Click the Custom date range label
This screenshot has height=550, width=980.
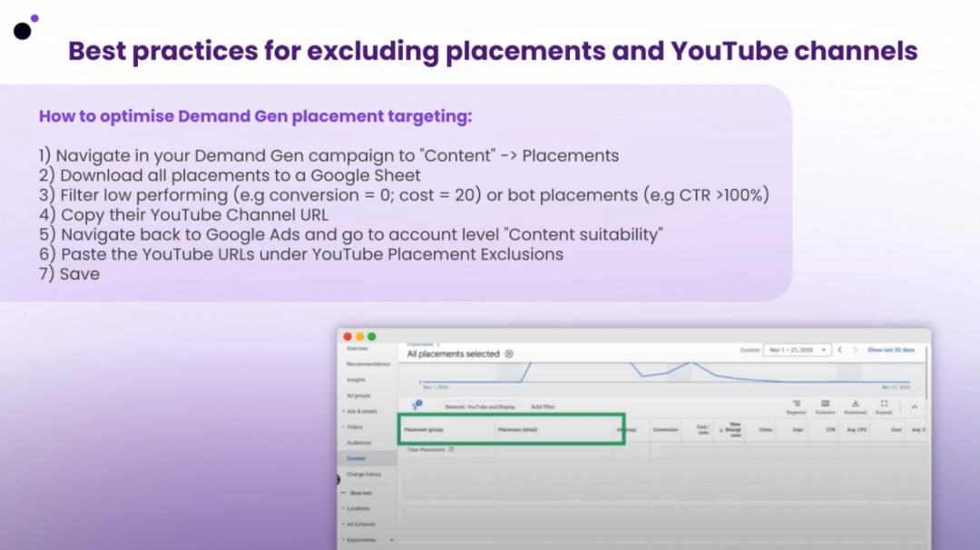pyautogui.click(x=750, y=350)
